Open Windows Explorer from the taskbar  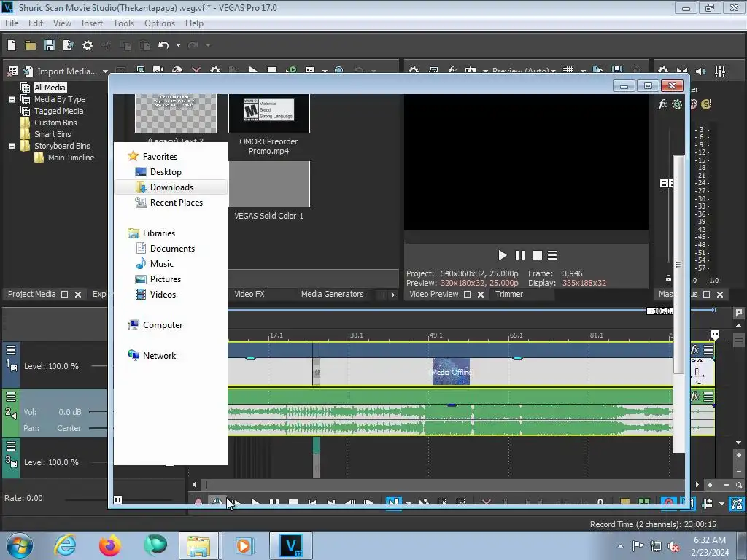(198, 545)
